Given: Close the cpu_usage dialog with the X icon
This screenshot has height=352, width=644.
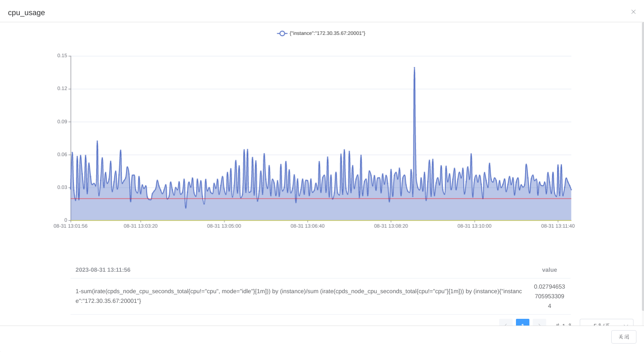Looking at the screenshot, I should 633,12.
